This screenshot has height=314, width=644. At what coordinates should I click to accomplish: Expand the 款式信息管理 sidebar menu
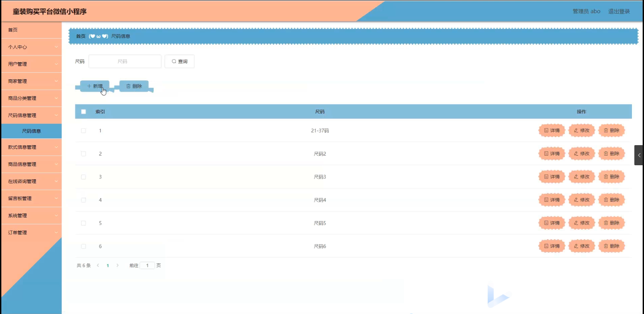[31, 147]
